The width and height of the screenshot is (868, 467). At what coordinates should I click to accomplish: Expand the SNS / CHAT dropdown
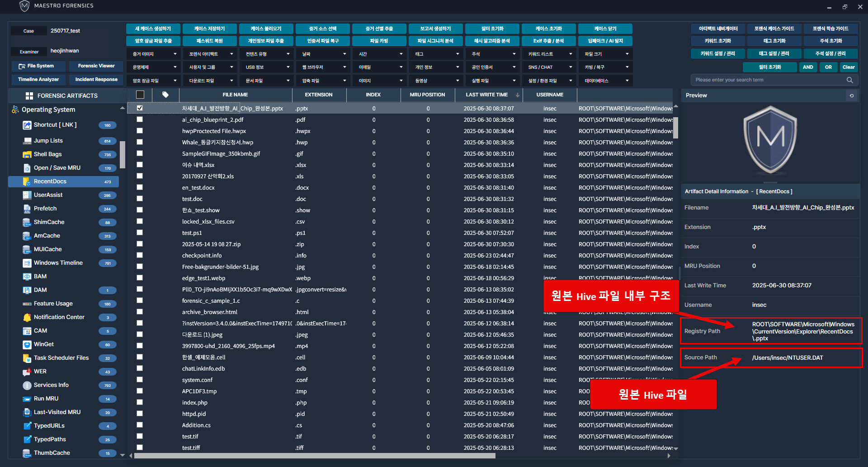click(550, 67)
